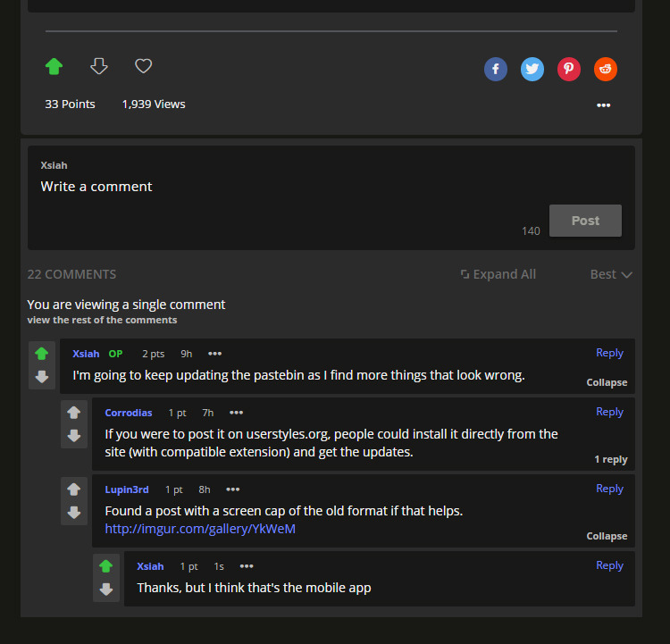Click the Xsiah name above comment box

click(x=54, y=165)
